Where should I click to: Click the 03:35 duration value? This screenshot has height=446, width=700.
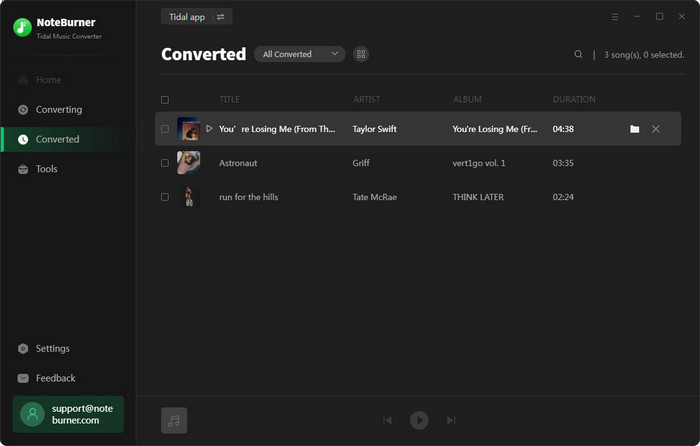[x=563, y=163]
